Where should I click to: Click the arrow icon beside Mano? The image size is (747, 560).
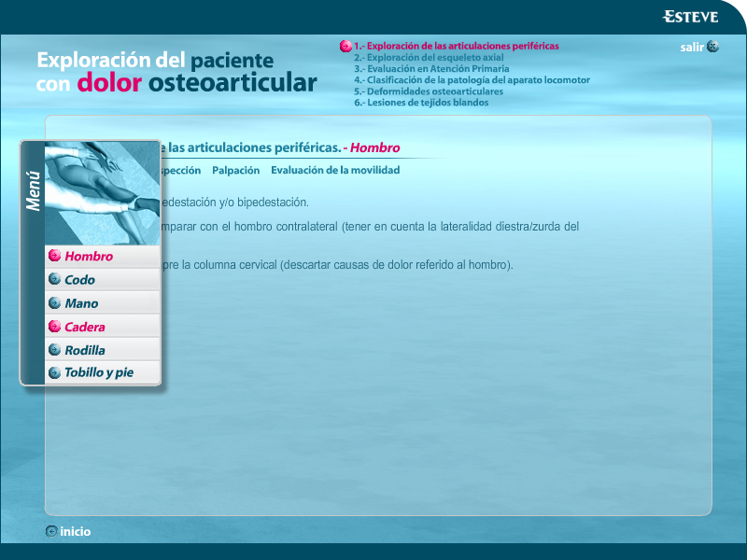55,302
